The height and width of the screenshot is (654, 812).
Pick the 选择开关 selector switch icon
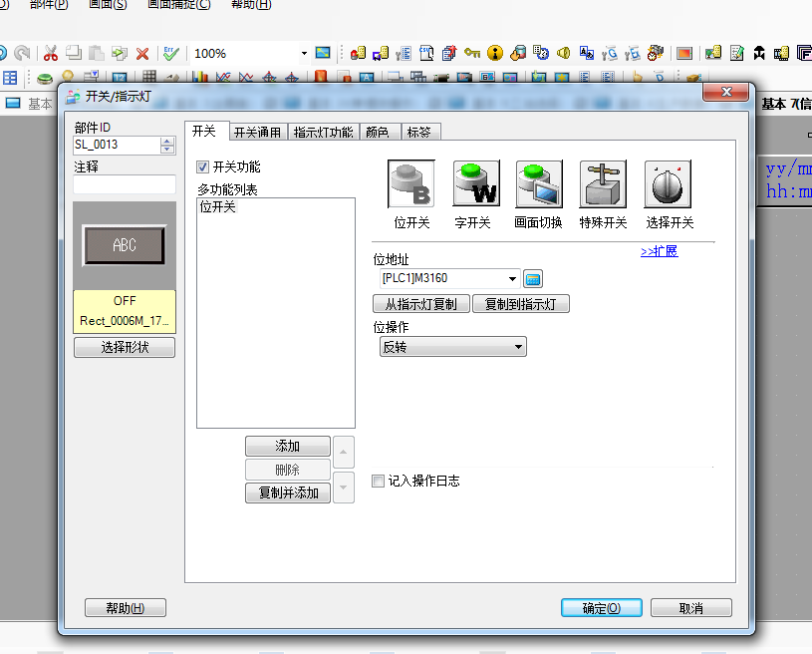[x=668, y=184]
